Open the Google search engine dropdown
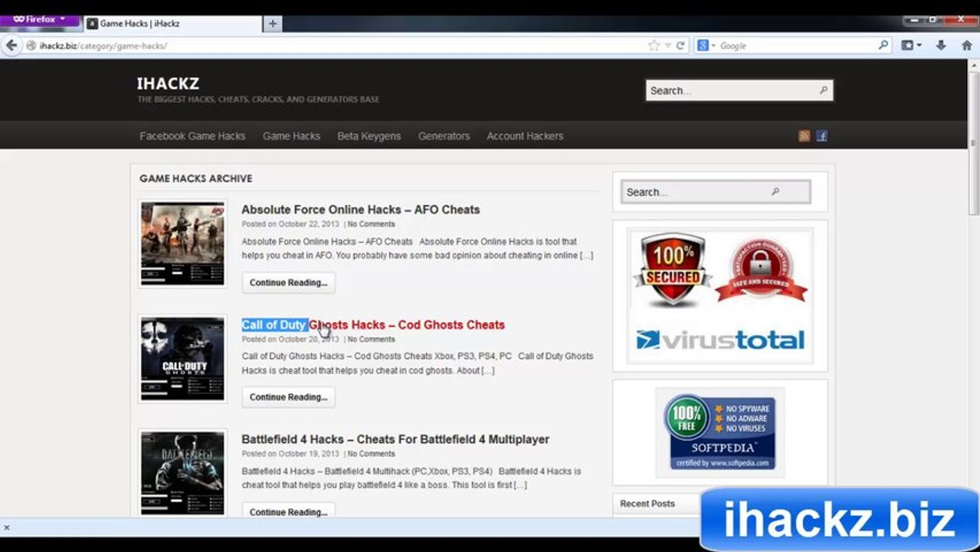Screen dimensions: 980x552 point(705,46)
